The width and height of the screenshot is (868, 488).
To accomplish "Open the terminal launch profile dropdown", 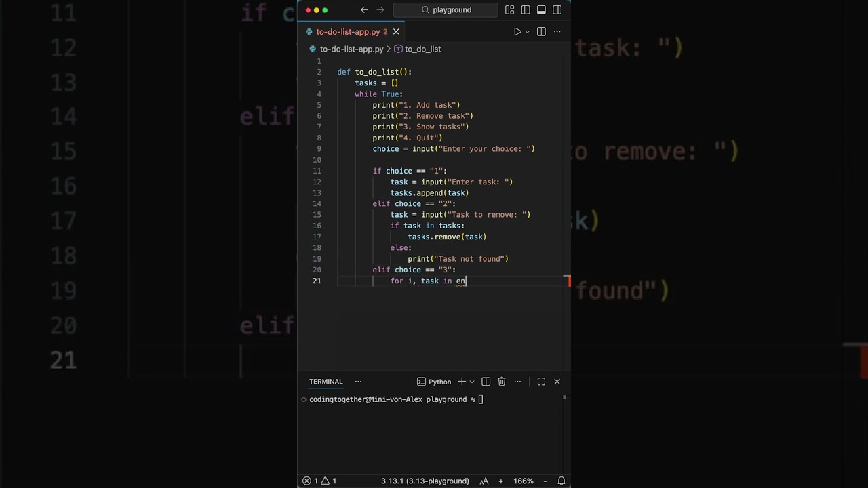I will [472, 382].
